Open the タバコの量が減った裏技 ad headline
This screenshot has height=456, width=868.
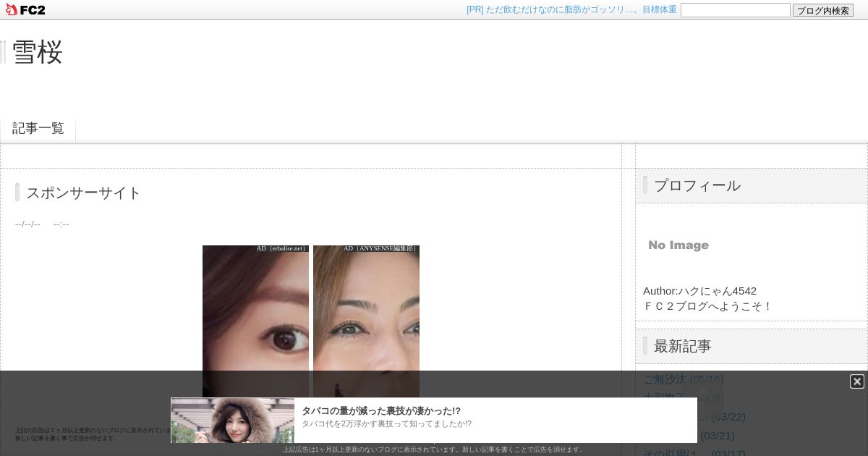click(381, 410)
